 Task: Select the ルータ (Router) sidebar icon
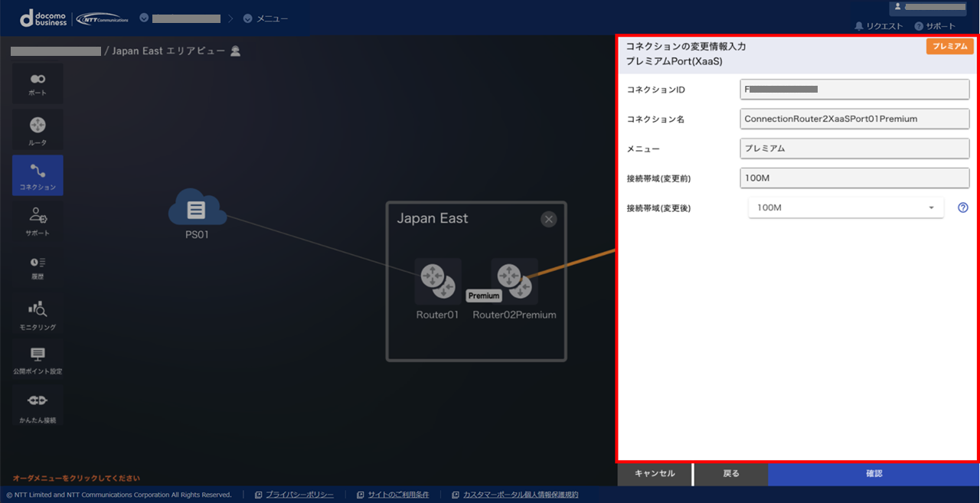(x=38, y=129)
